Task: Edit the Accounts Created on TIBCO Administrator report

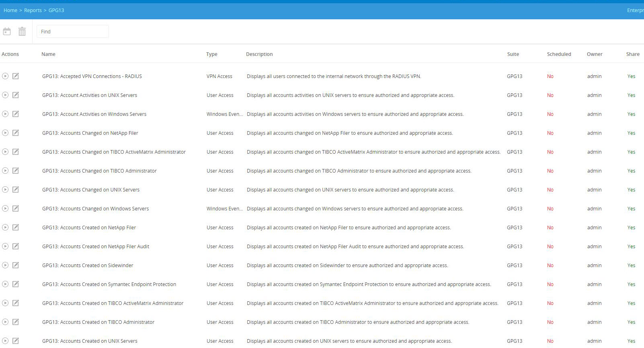Action: pyautogui.click(x=16, y=322)
